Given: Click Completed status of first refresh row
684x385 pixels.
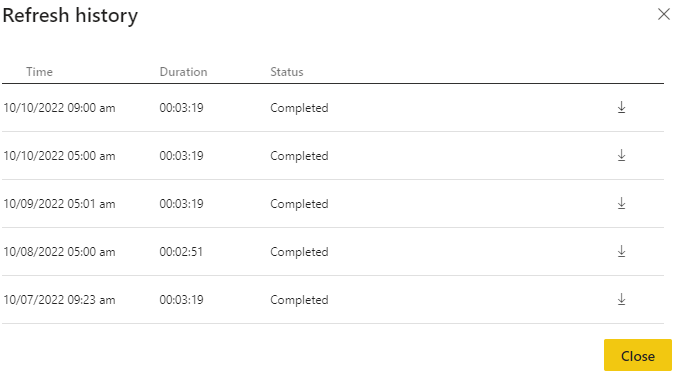Looking at the screenshot, I should tap(299, 108).
